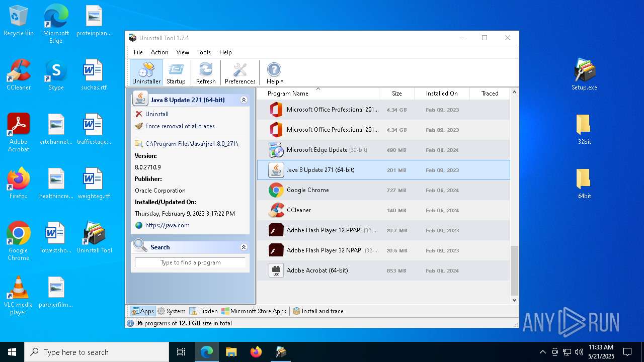This screenshot has height=362, width=644.
Task: Open Firefox from the taskbar
Action: 256,352
